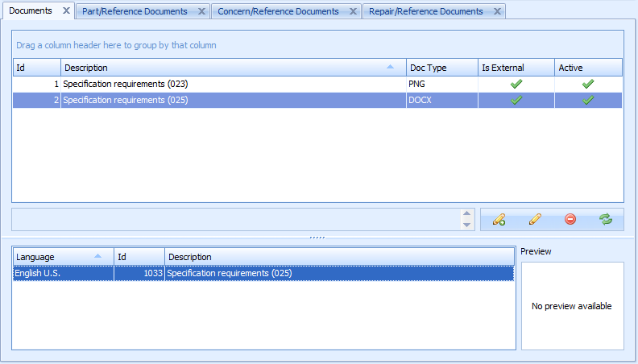Image resolution: width=638 pixels, height=364 pixels.
Task: Open the Concern/Reference Documents tab
Action: pyautogui.click(x=278, y=11)
